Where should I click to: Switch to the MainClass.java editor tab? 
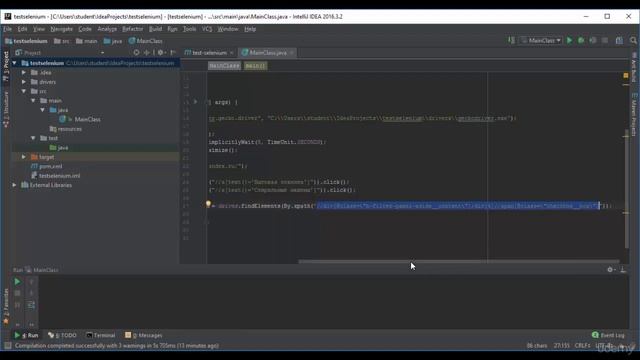pyautogui.click(x=267, y=53)
